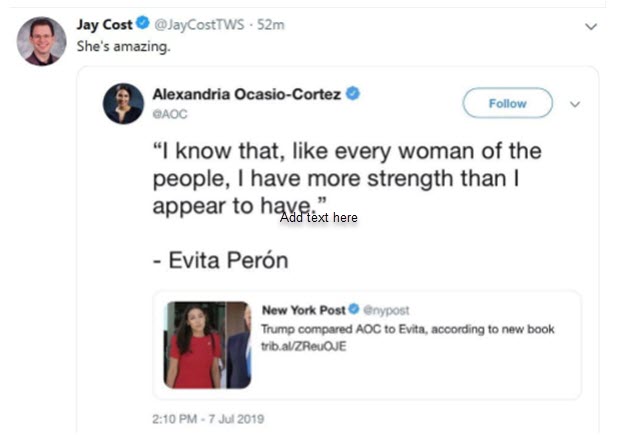This screenshot has width=641, height=435.
Task: Open the Jay Cost display name link
Action: click(x=103, y=25)
